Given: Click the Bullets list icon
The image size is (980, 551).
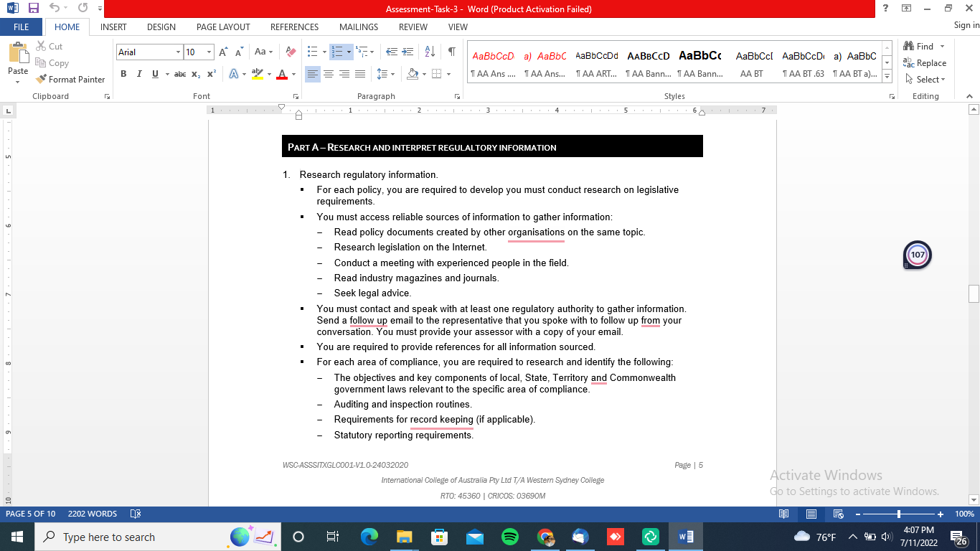Looking at the screenshot, I should coord(312,52).
